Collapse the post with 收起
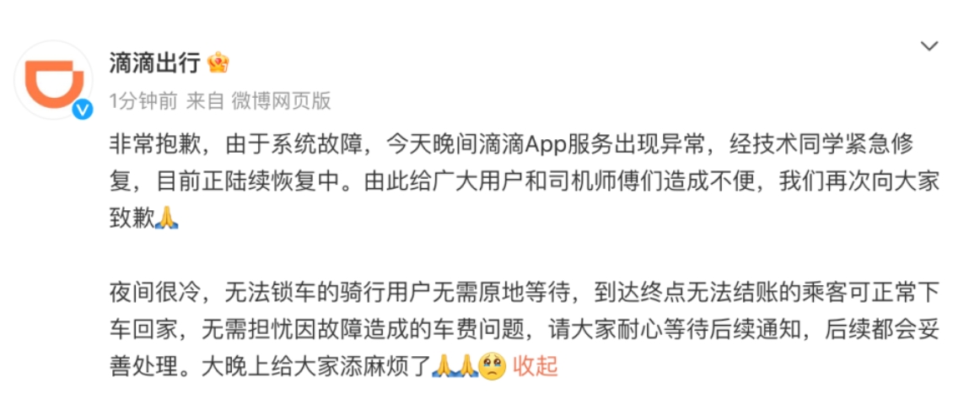Image resolution: width=980 pixels, height=405 pixels. point(535,366)
